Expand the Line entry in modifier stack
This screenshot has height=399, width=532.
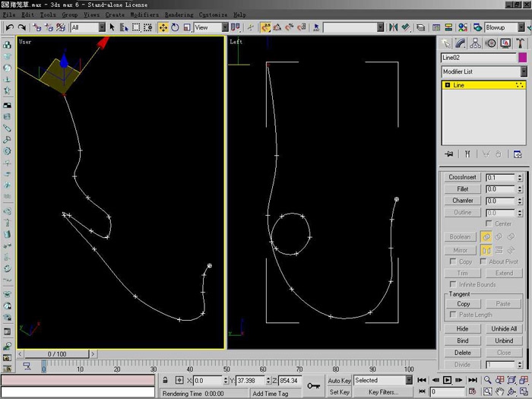coord(448,85)
